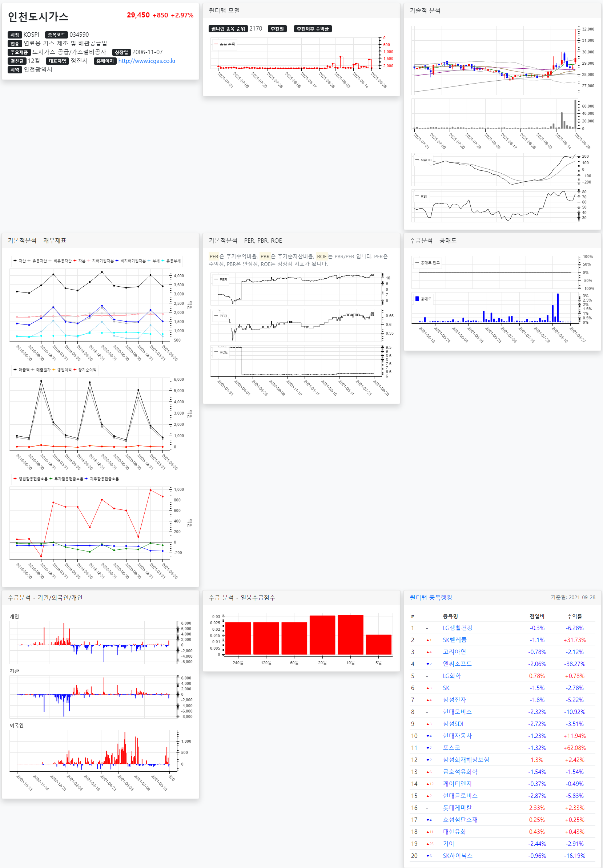Click the blue down-arrow beside 포스코

tap(428, 748)
